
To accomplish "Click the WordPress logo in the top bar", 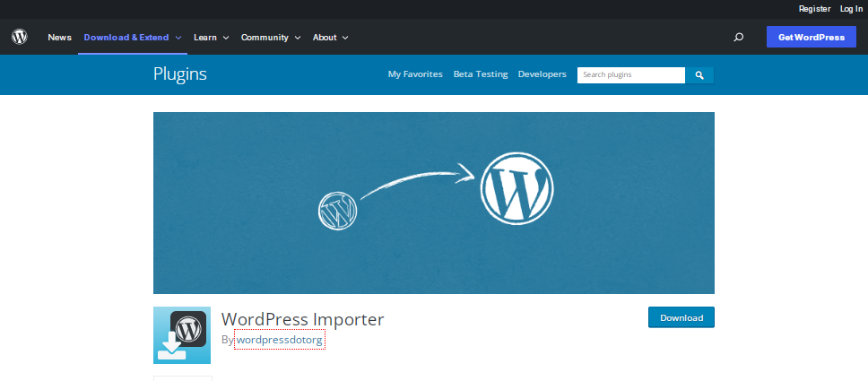I will pos(20,38).
